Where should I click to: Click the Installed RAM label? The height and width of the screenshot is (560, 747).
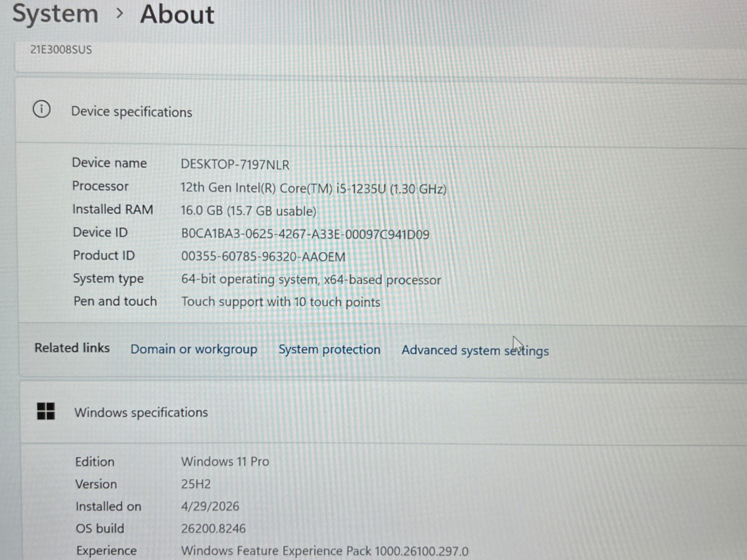[113, 209]
